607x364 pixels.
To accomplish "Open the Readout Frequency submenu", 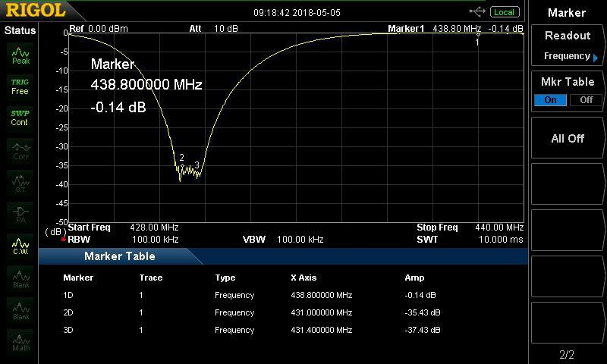I will 567,45.
